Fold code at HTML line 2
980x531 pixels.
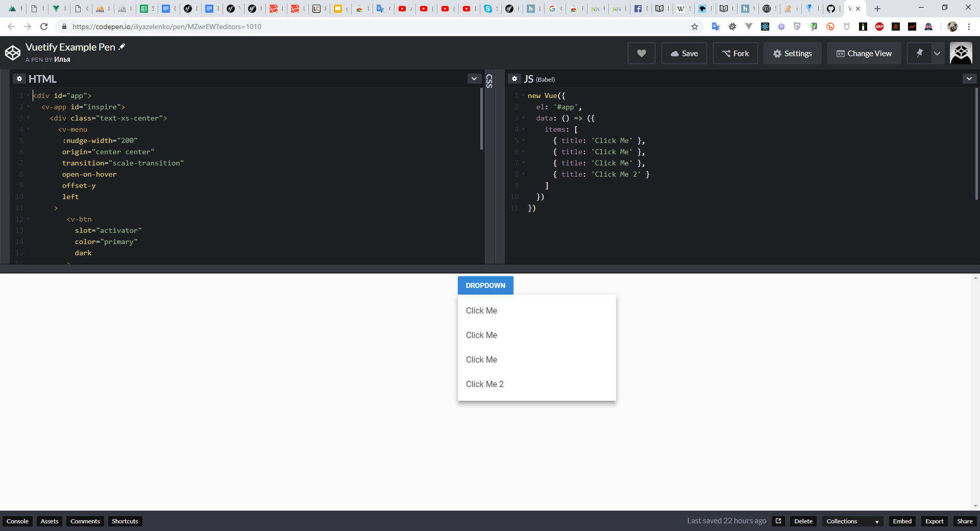coord(28,107)
